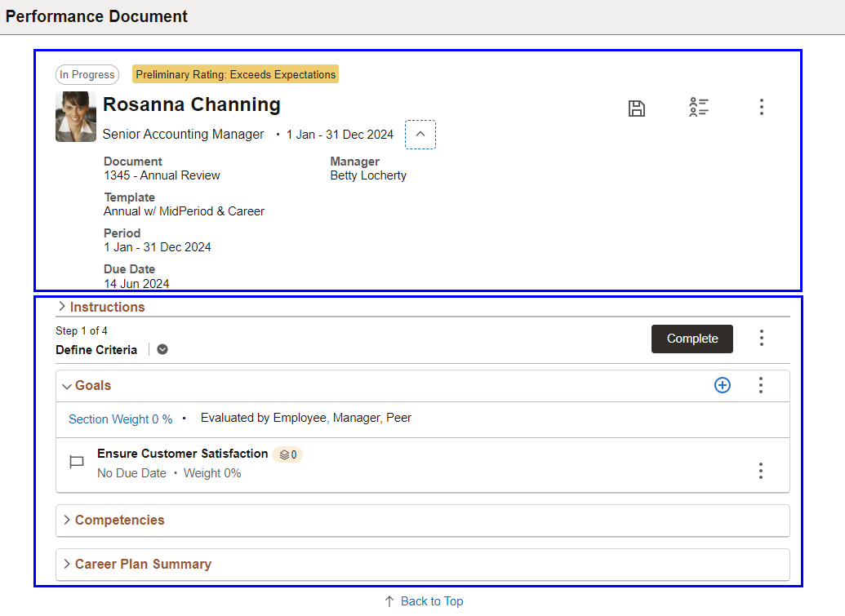Open Goals section three-dot menu

tap(760, 385)
